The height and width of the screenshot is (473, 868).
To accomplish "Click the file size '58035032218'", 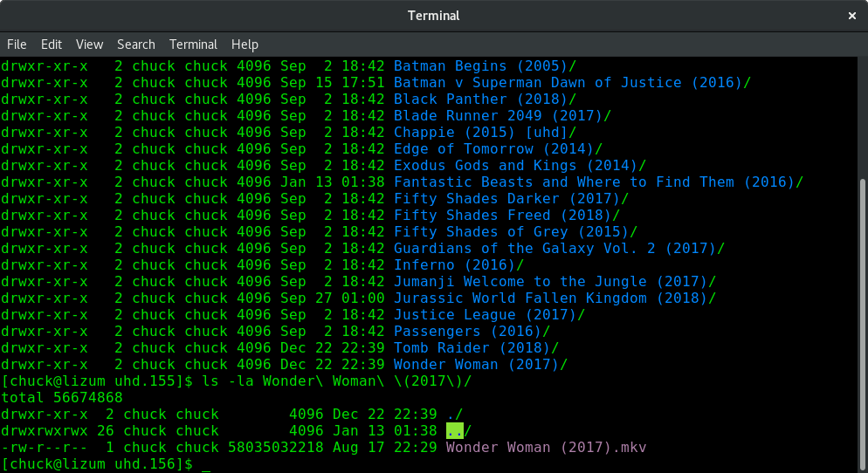I will tap(276, 448).
